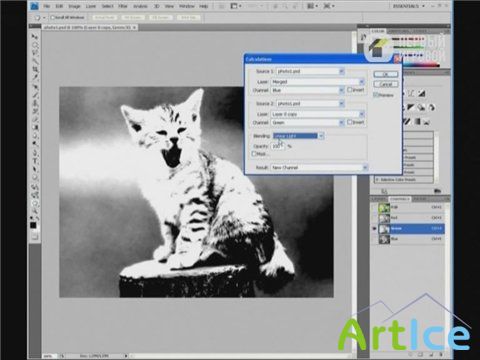The height and width of the screenshot is (360, 480).
Task: Select the Dodge tool
Action: (x=35, y=144)
